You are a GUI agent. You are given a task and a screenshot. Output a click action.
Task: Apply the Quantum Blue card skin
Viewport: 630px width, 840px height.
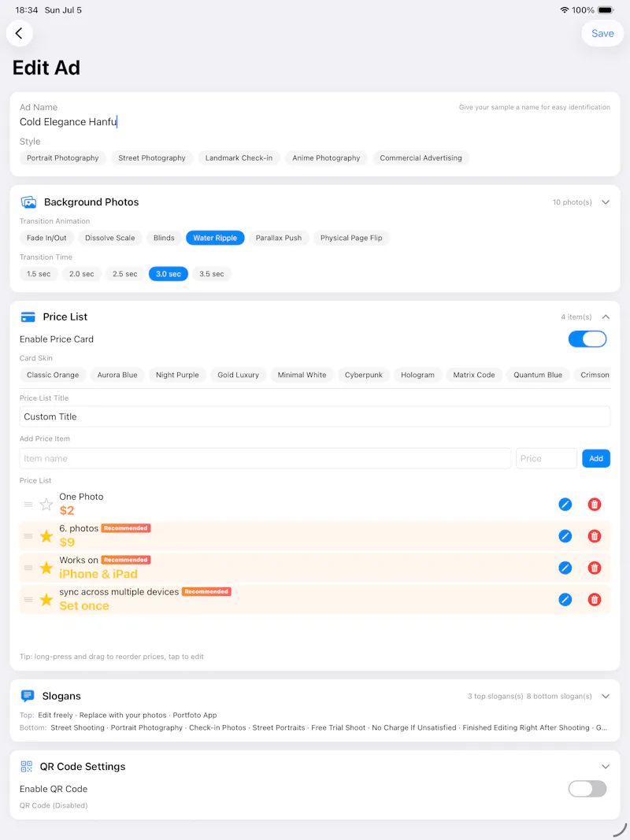tap(538, 375)
